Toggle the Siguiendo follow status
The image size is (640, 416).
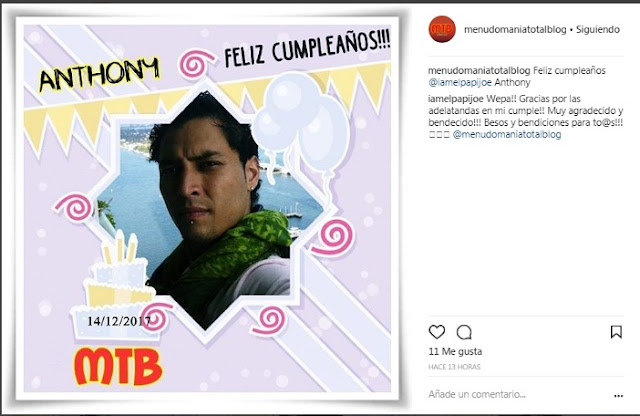(x=598, y=29)
